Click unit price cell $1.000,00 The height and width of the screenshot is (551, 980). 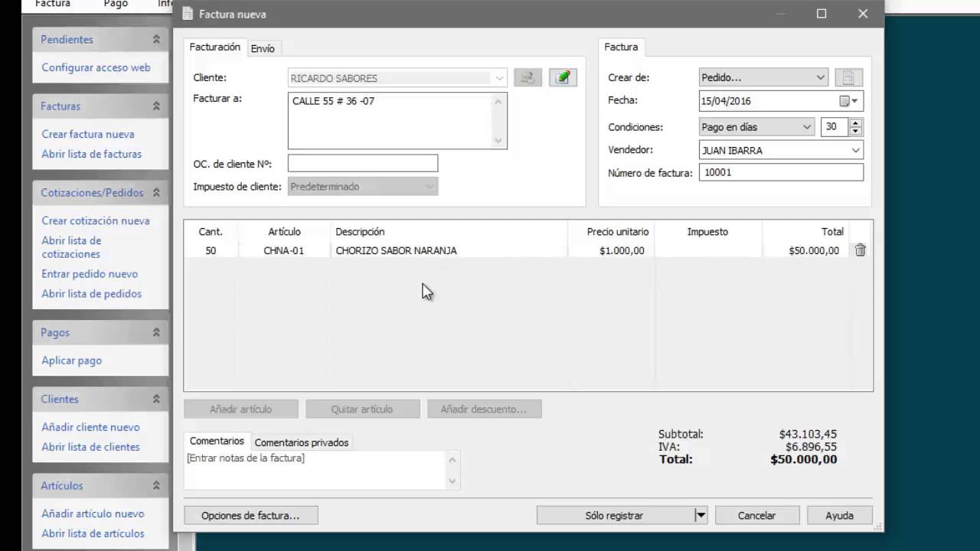(611, 250)
